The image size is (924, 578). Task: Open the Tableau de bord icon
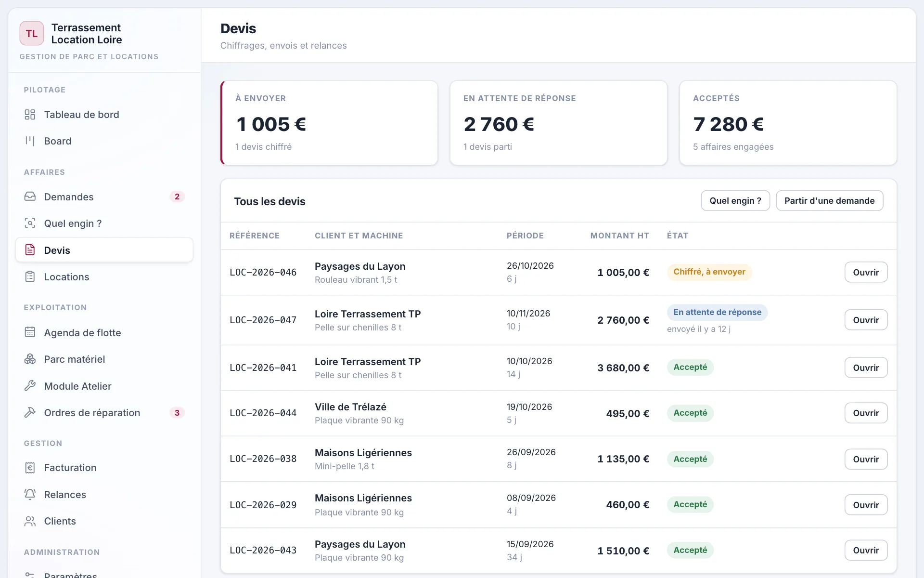[30, 115]
